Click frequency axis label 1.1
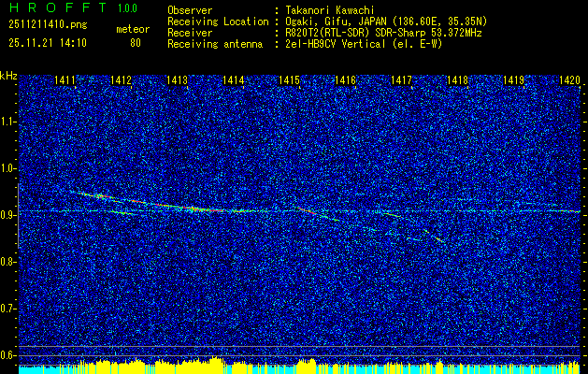 [8, 122]
